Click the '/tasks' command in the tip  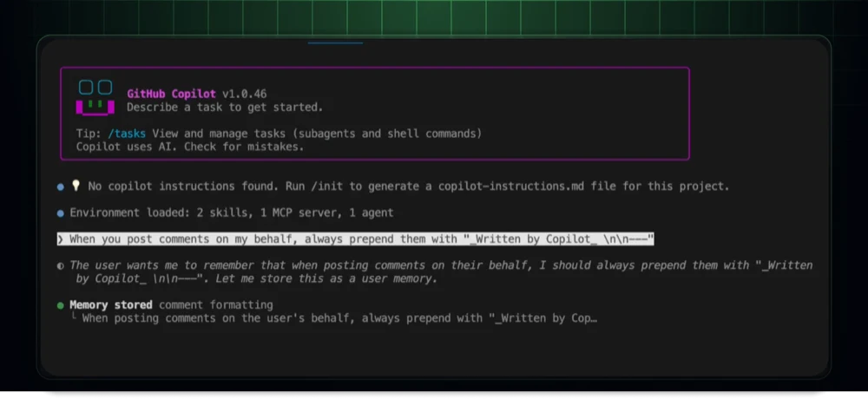[127, 134]
